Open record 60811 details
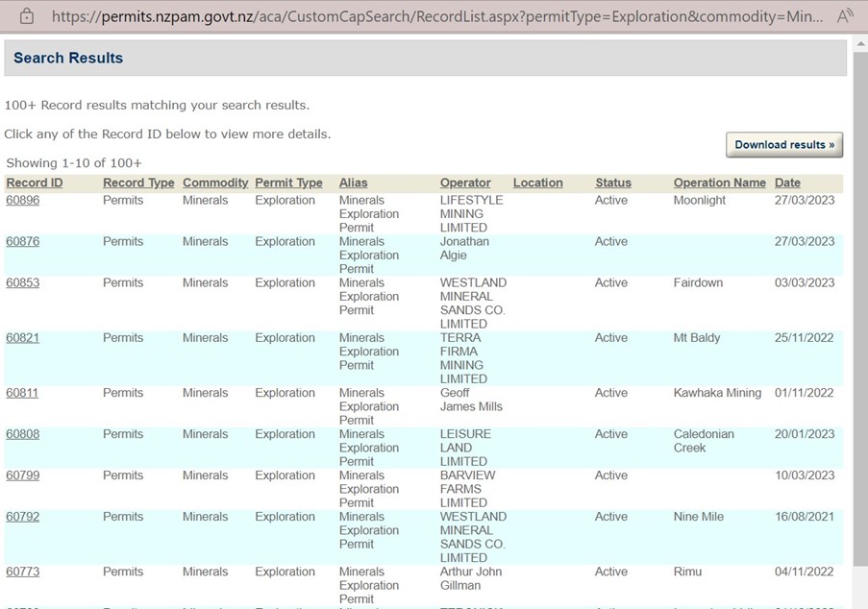Screen dimensions: 868x609 (x=22, y=393)
